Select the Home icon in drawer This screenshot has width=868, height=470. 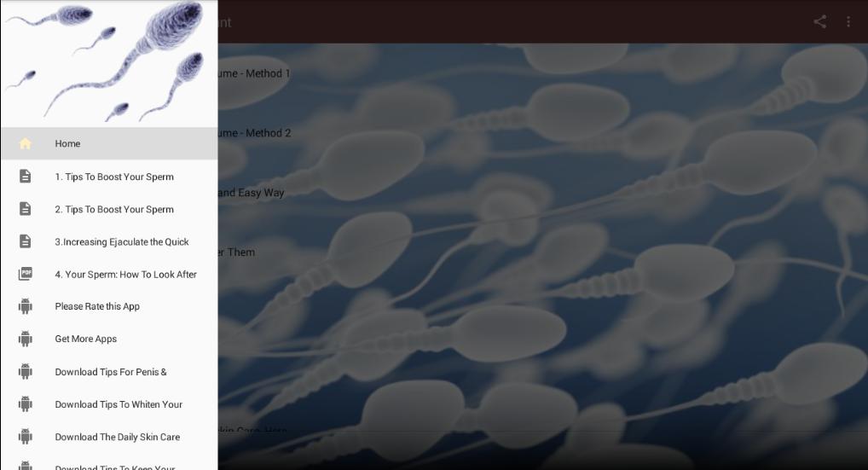(x=26, y=144)
